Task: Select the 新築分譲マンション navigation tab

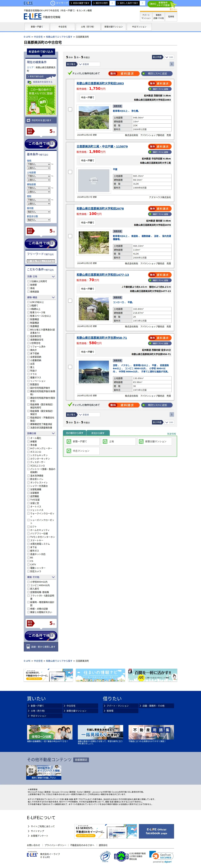Action: click(x=114, y=27)
